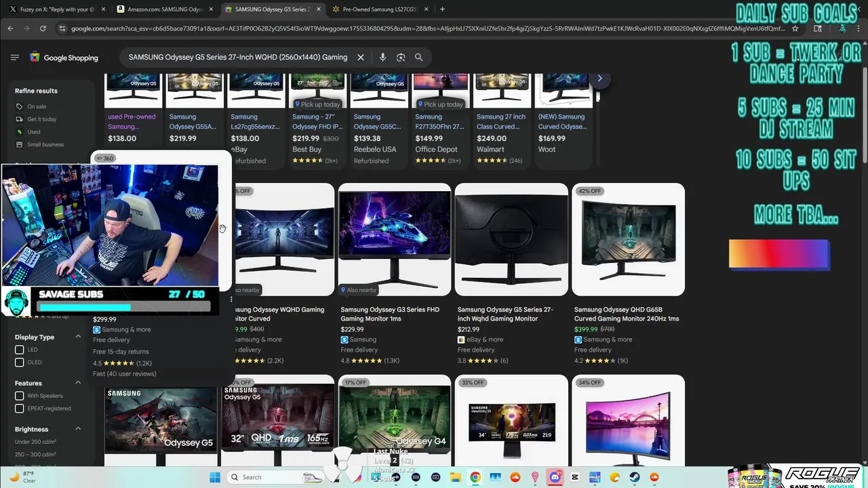Select brightness Under 250 cd/m²

pos(36,442)
